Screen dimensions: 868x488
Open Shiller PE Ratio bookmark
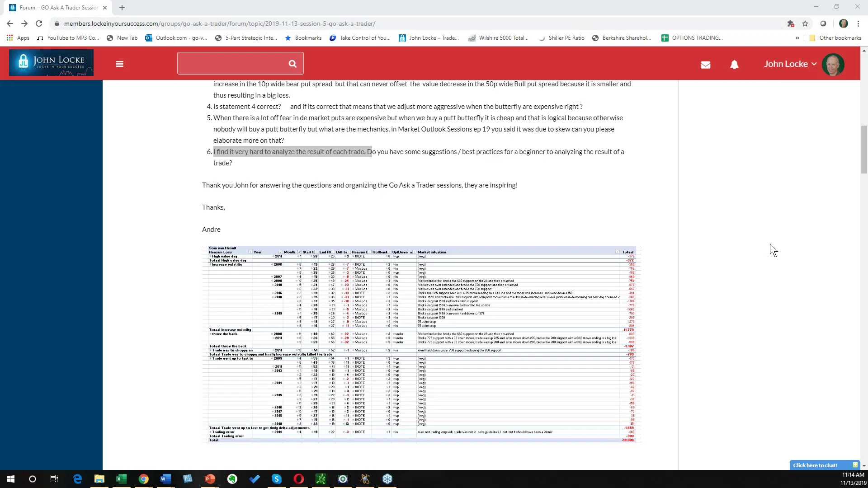[x=561, y=38]
